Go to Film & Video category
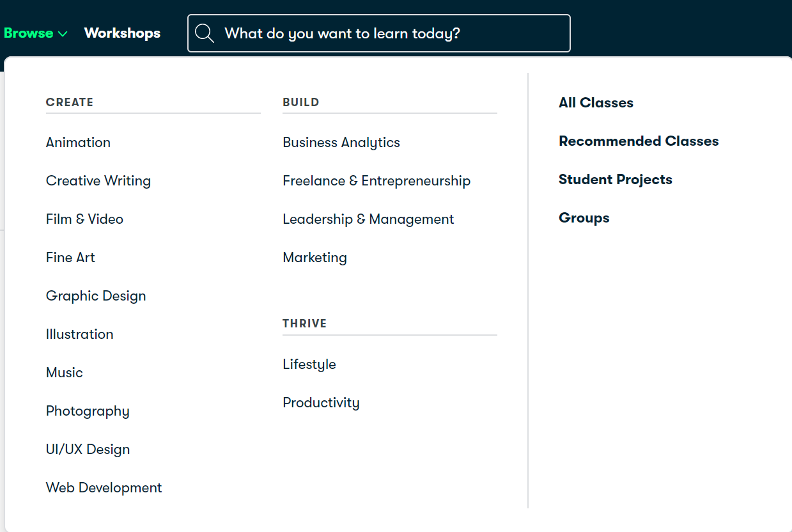 84,219
